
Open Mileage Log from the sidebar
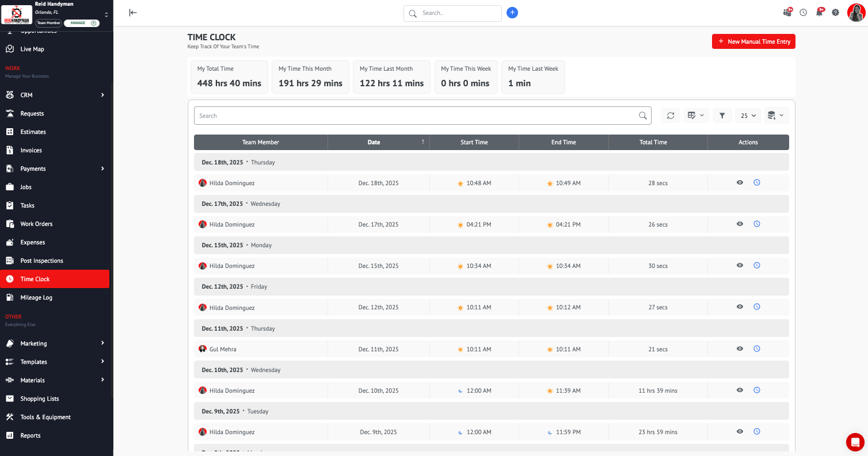(36, 297)
